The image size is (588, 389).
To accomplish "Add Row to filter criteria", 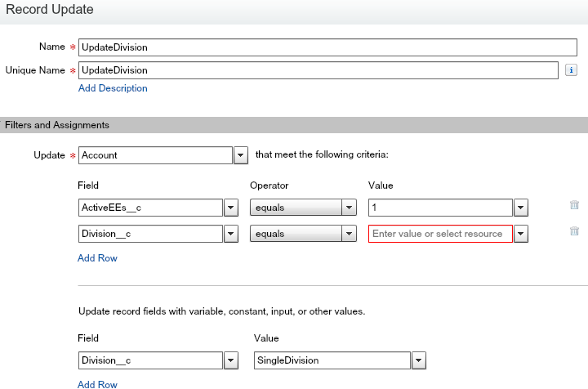I will [97, 258].
